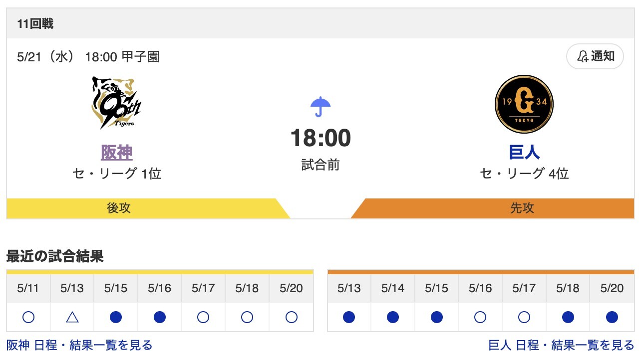Select the win circle under Hanshin's 5/11 game

28,316
